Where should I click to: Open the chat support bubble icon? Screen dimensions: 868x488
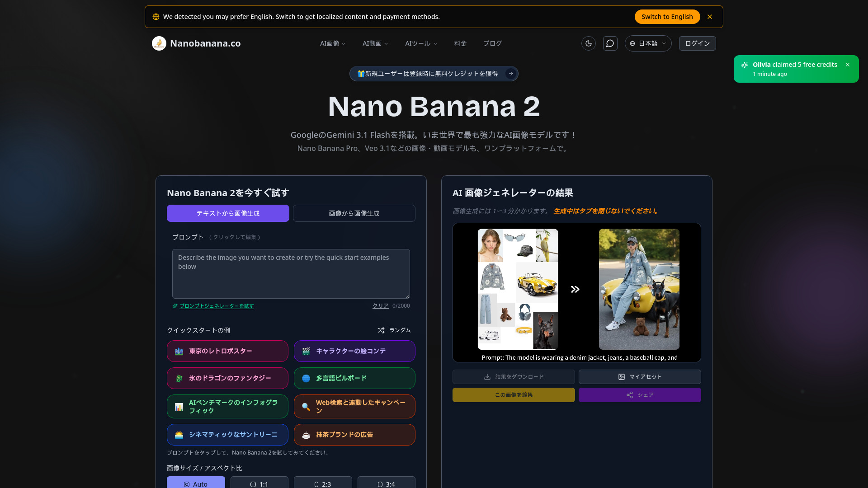610,43
